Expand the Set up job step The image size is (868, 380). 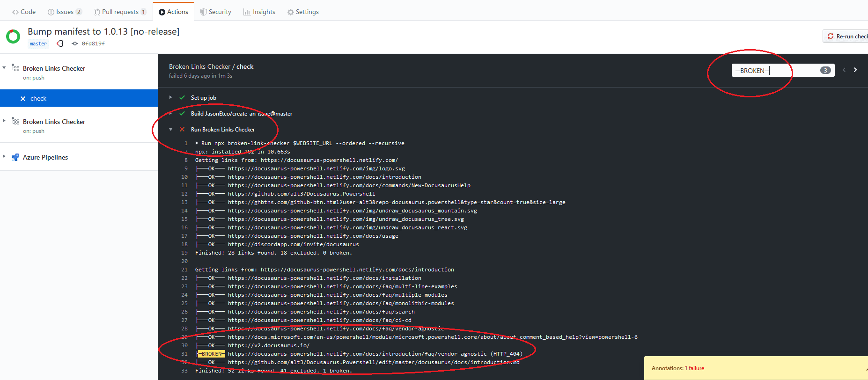170,98
